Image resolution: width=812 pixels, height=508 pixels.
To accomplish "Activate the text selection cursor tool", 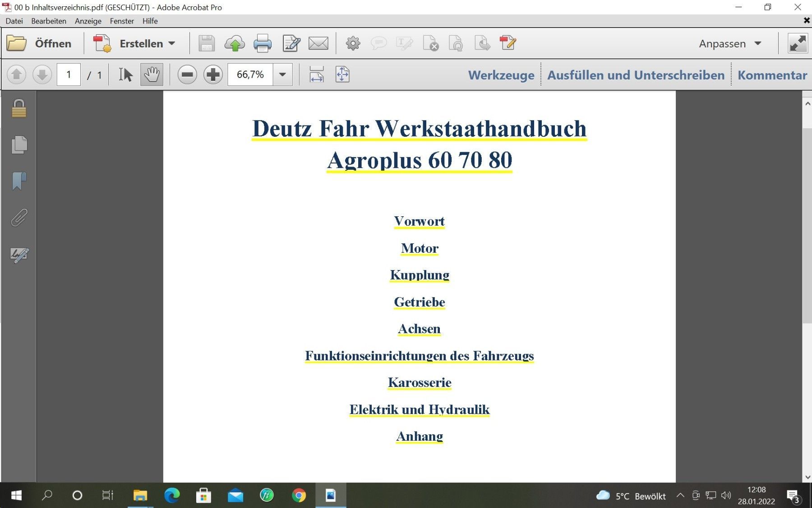I will click(125, 75).
